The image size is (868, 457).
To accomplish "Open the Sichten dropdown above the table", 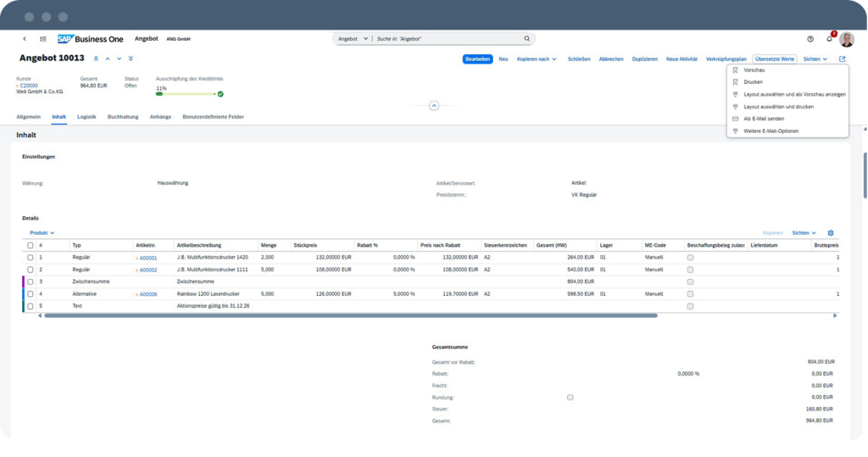I will point(804,233).
